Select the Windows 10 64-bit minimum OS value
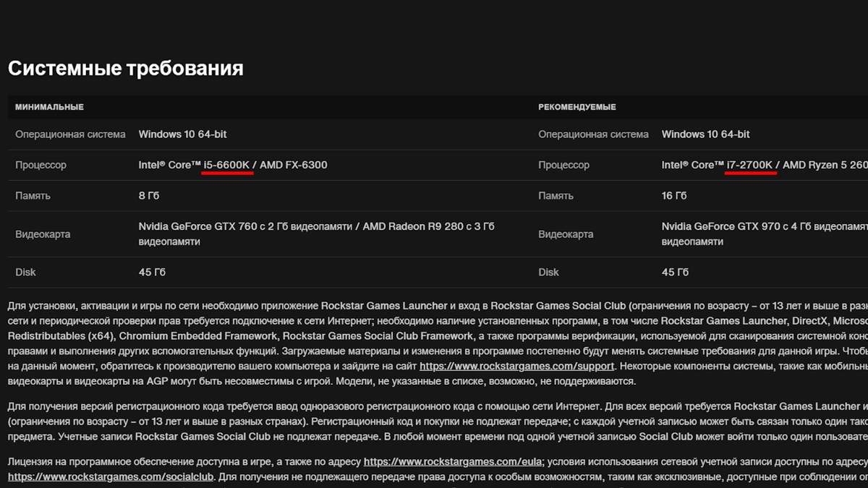The height and width of the screenshot is (488, 868). (182, 134)
